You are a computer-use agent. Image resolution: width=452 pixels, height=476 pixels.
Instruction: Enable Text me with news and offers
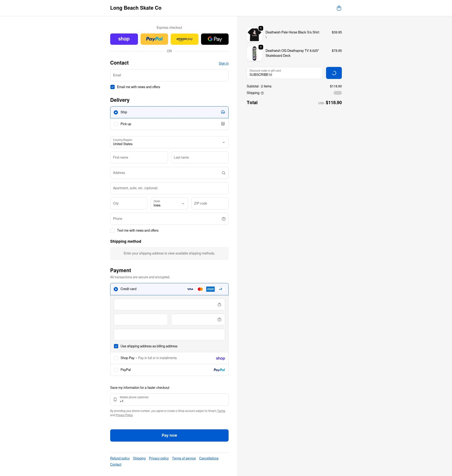coord(112,230)
